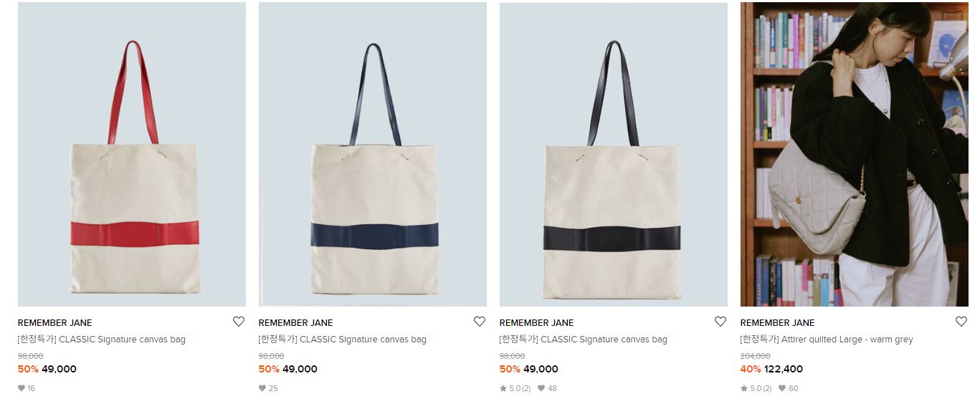This screenshot has width=980, height=409.
Task: Click star rating under quilted grey bag
Action: point(756,388)
